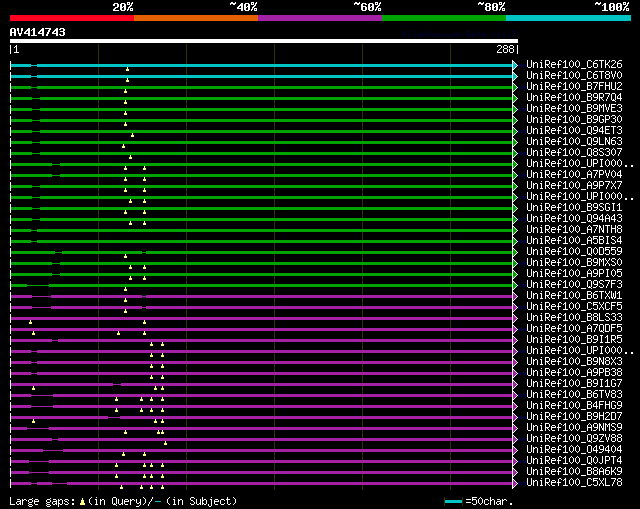This screenshot has height=509, width=640.
Task: Click the AV414743 query name label
Action: point(38,32)
